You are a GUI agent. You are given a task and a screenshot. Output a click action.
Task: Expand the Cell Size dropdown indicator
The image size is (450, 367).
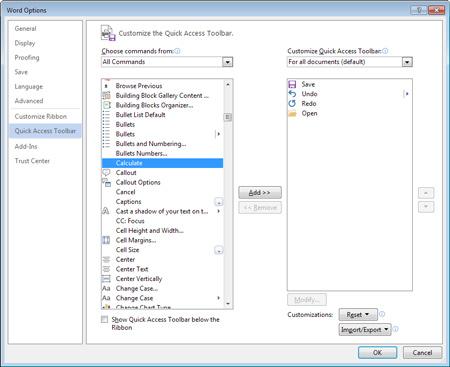[x=219, y=250]
